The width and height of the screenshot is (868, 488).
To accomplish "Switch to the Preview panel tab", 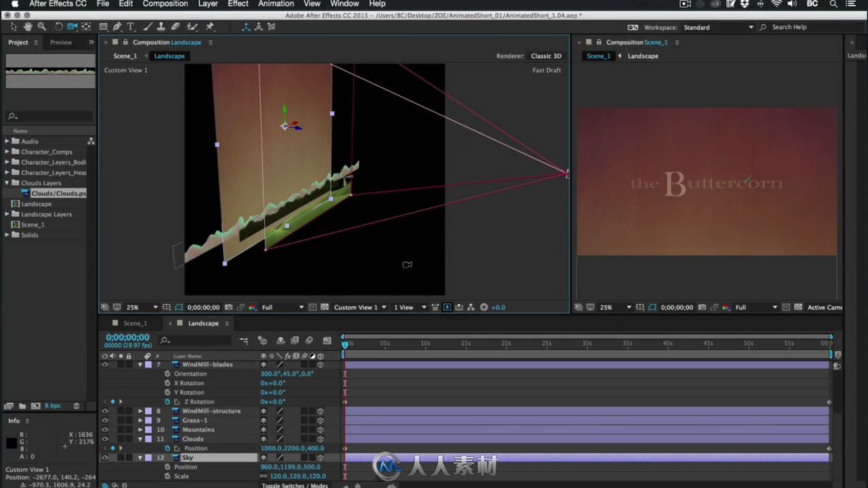I will 60,42.
